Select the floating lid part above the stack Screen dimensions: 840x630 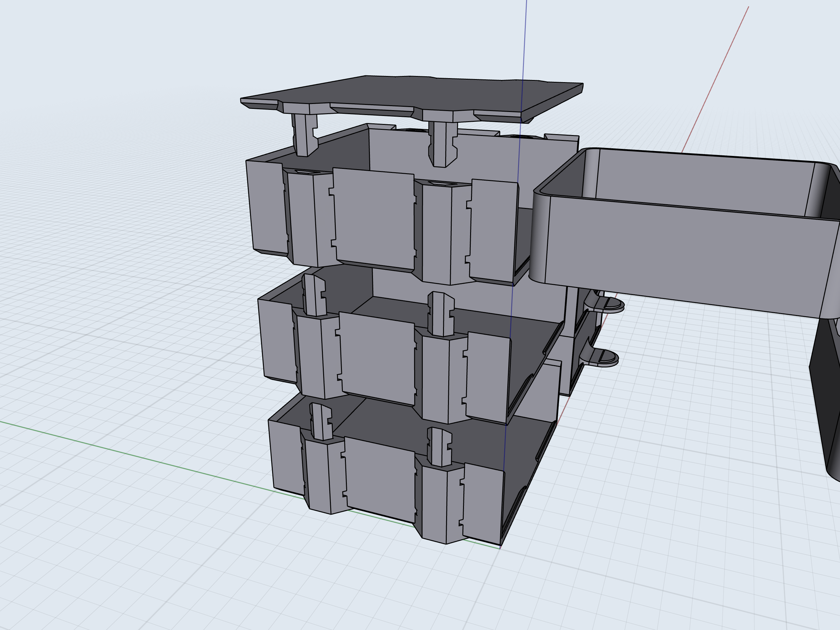410,95
